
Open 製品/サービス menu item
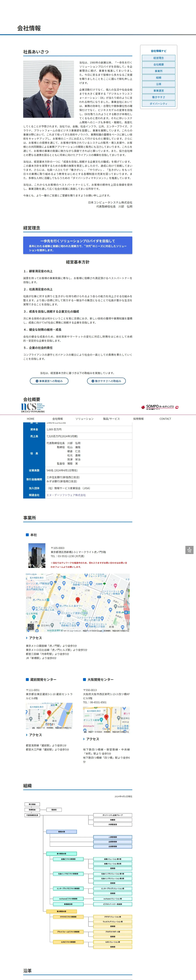pyautogui.click(x=112, y=418)
